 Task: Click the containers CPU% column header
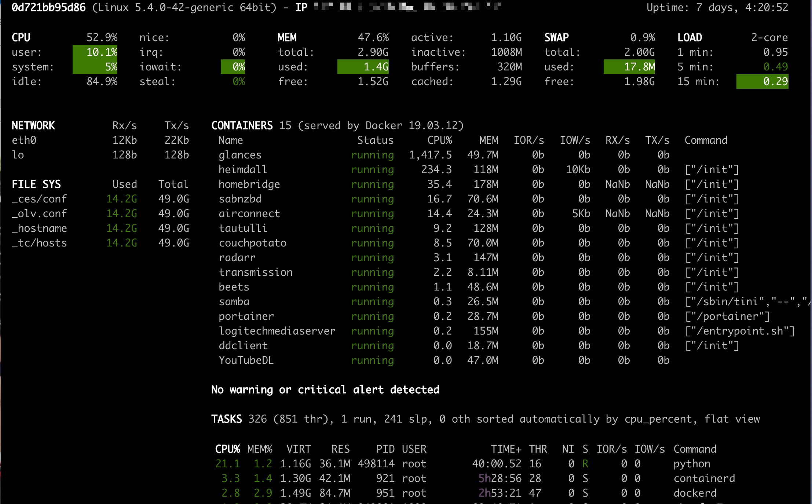point(440,140)
